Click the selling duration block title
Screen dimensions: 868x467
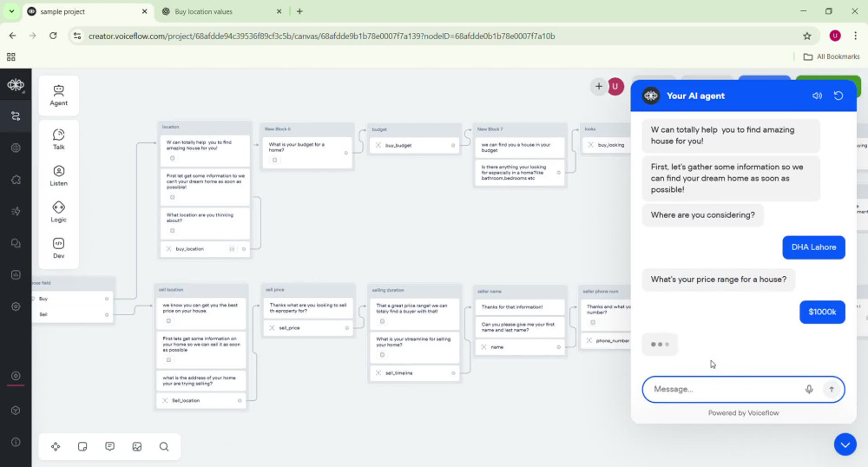387,290
